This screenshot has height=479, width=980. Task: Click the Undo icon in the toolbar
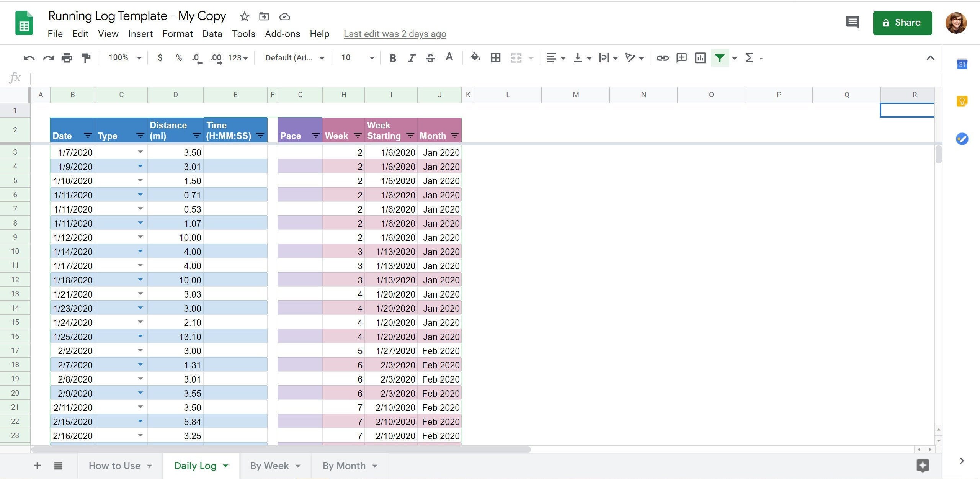(29, 57)
